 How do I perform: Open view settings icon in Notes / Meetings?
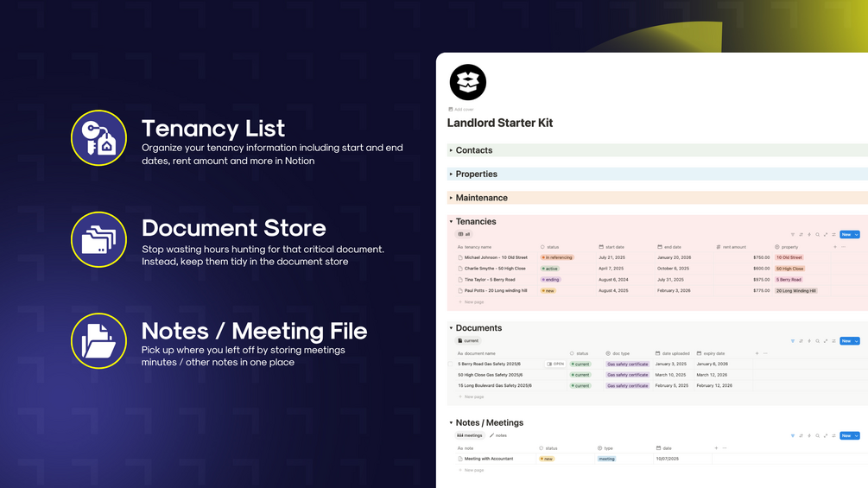(833, 436)
